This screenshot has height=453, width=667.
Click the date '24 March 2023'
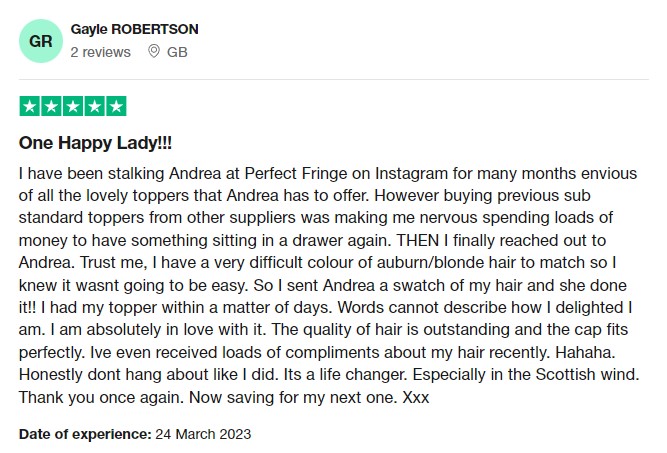(x=203, y=434)
